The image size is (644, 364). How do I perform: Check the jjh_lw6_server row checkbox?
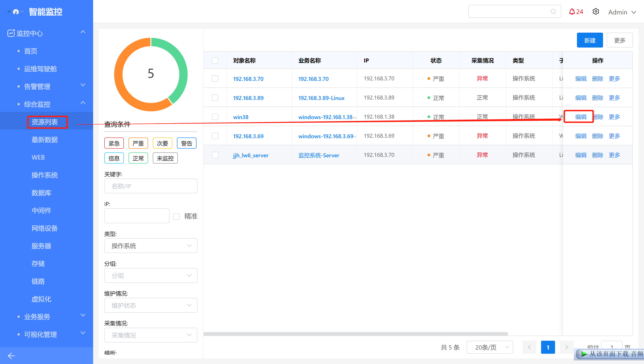pos(215,155)
